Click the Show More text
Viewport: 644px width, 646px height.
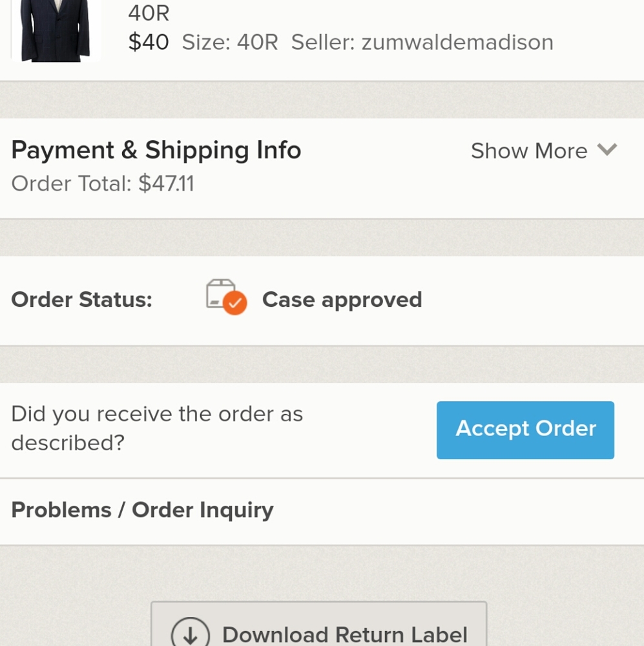(529, 151)
